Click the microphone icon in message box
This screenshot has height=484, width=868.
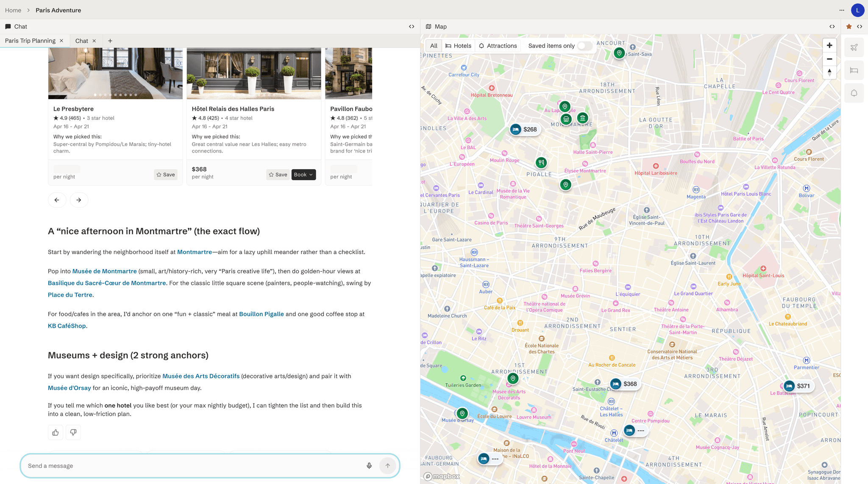tap(369, 465)
